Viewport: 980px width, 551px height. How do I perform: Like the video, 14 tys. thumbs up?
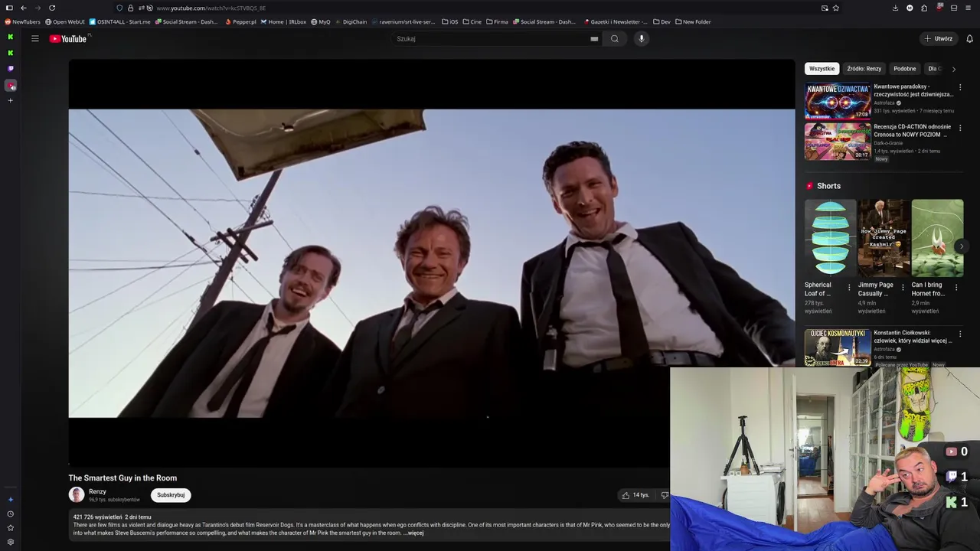click(635, 495)
